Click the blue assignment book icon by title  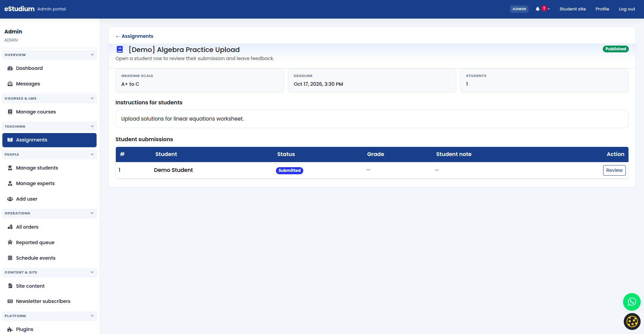pos(120,49)
